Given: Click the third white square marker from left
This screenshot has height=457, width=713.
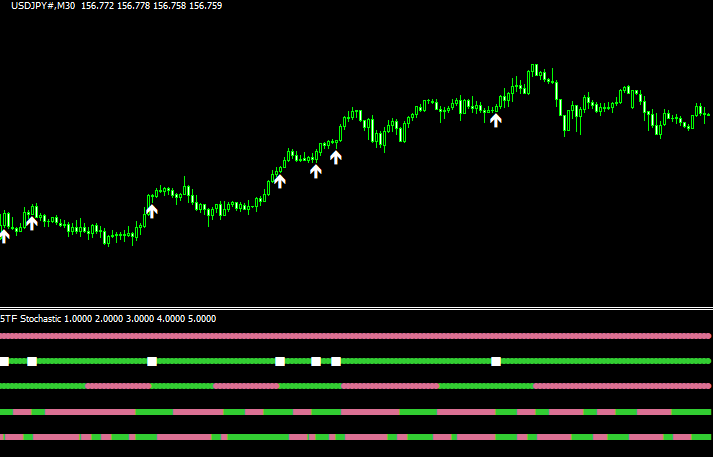Looking at the screenshot, I should (152, 361).
